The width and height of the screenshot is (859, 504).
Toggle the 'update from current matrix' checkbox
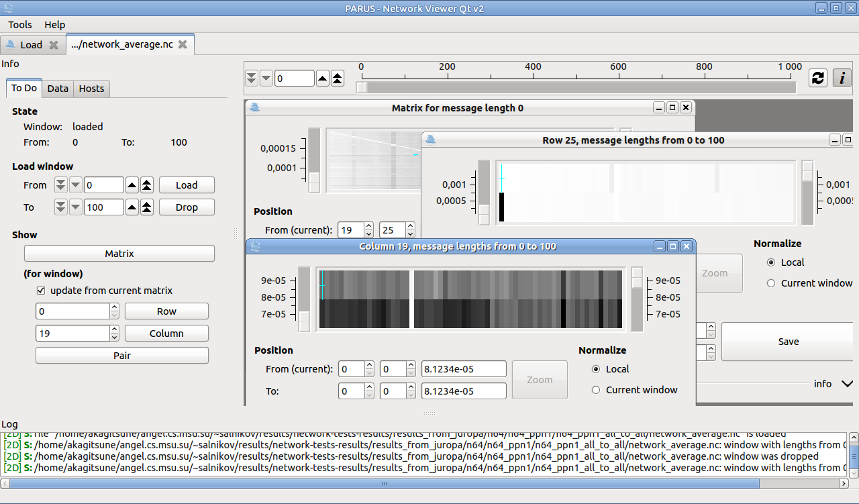[41, 291]
